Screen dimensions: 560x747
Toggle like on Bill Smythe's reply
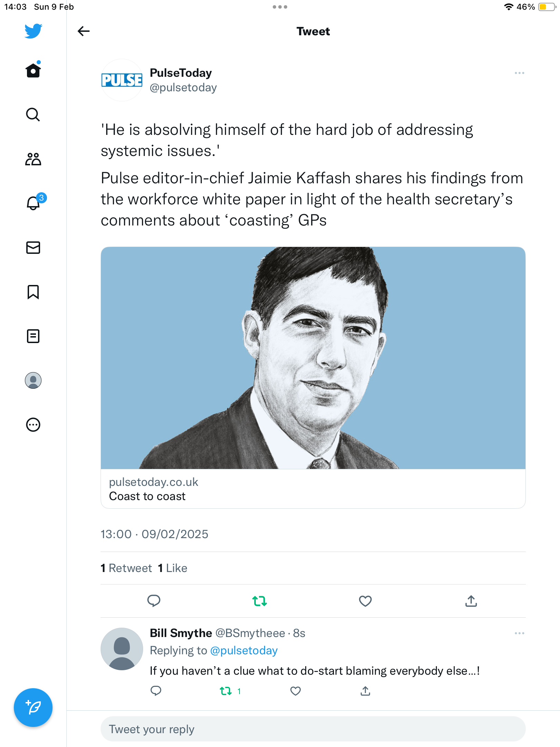[x=296, y=691]
